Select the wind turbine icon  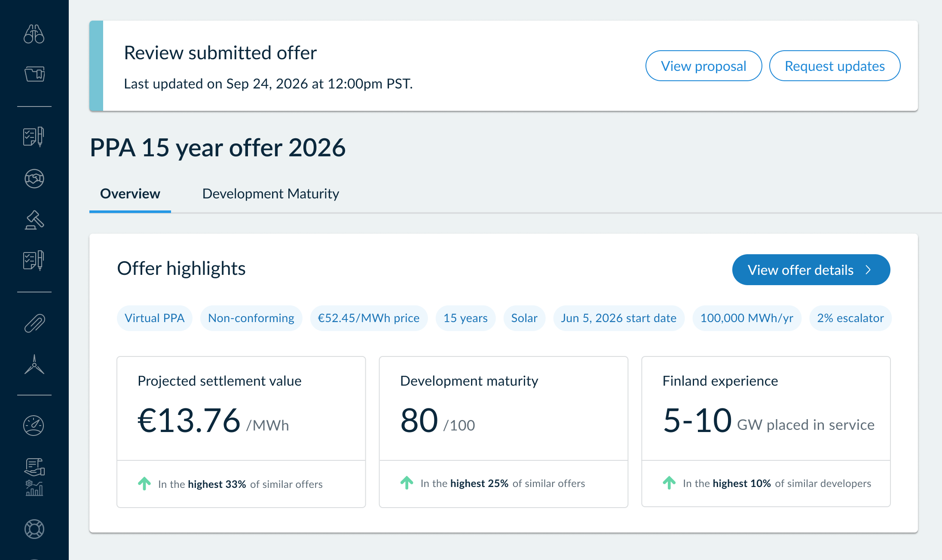34,365
